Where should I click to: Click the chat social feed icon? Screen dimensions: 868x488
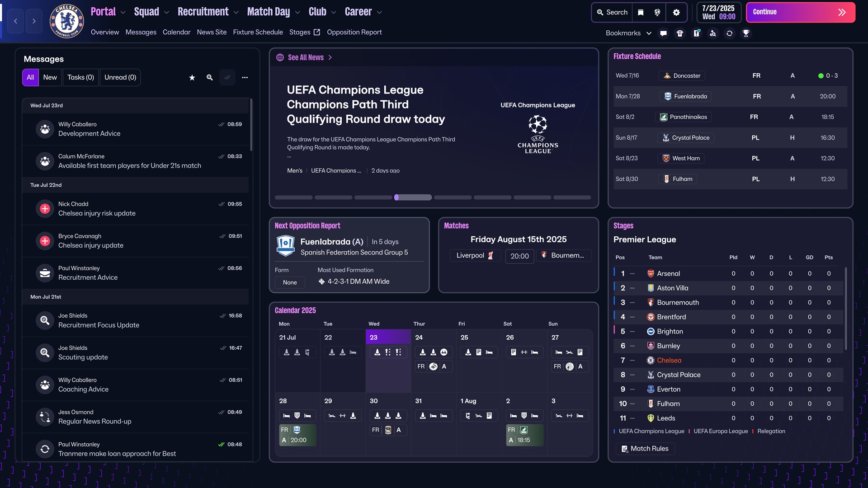pyautogui.click(x=663, y=33)
